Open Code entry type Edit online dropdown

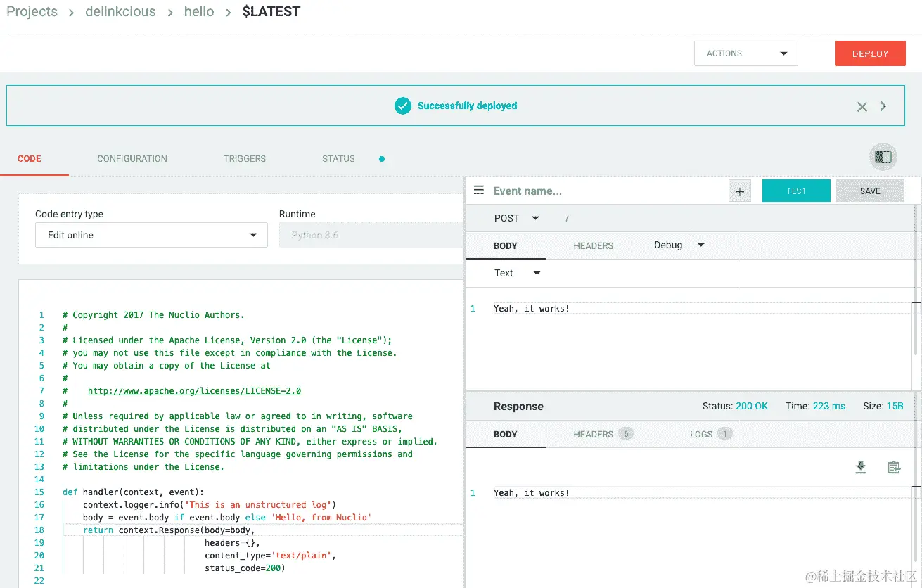point(151,235)
